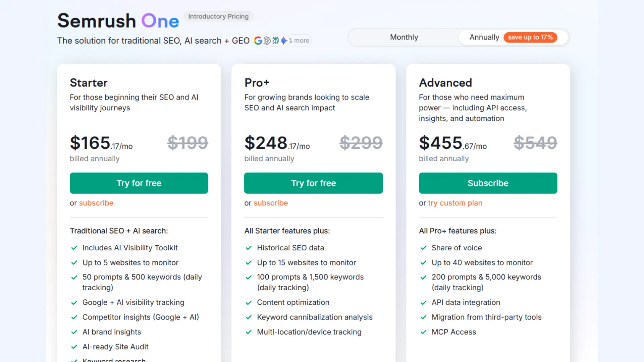
Task: Click the Perplexity AI logo icon
Action: (275, 41)
